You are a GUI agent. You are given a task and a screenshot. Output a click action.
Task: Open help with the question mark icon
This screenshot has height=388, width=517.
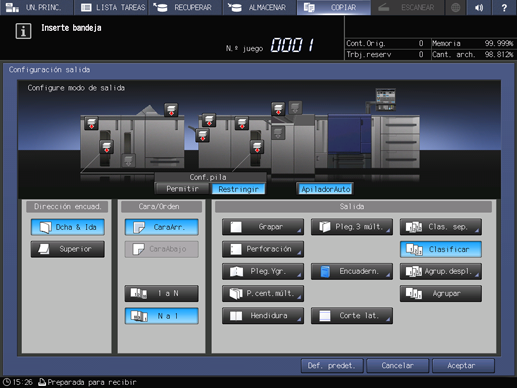point(504,7)
